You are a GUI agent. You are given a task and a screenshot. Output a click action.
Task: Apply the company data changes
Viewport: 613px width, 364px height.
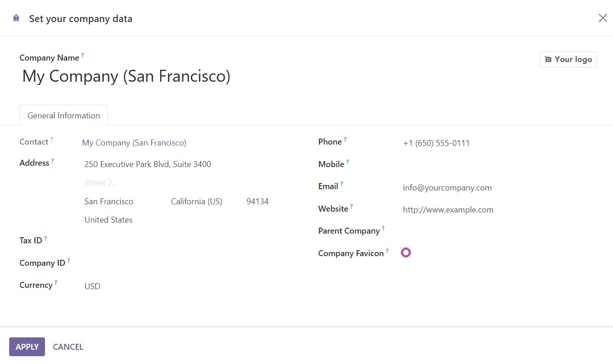click(x=27, y=347)
